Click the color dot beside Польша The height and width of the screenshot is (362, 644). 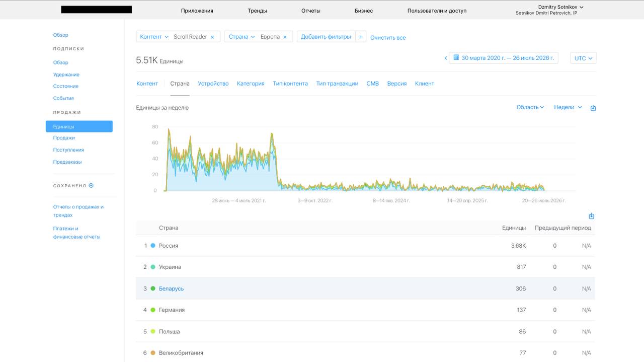pyautogui.click(x=153, y=331)
